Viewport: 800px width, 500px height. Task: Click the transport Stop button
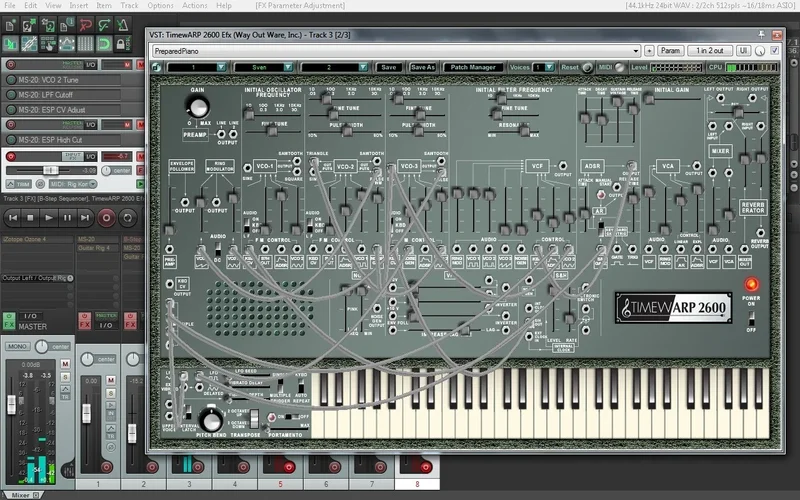(30, 218)
